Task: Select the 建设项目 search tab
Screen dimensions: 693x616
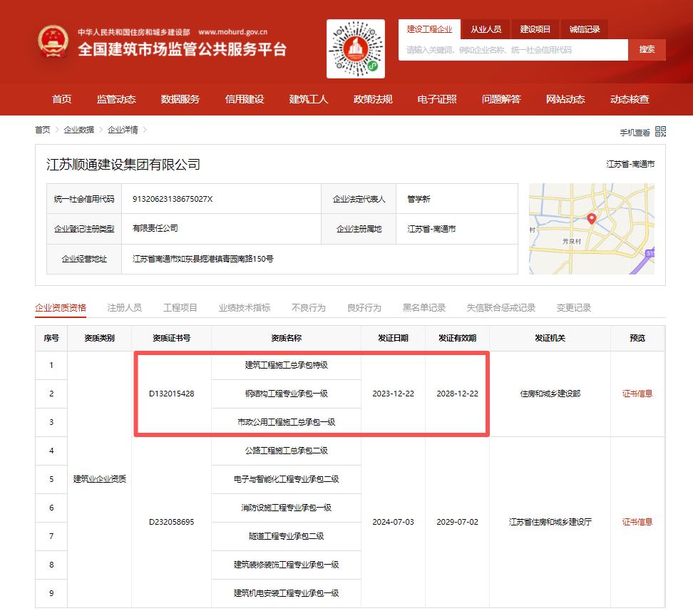Action: [535, 29]
